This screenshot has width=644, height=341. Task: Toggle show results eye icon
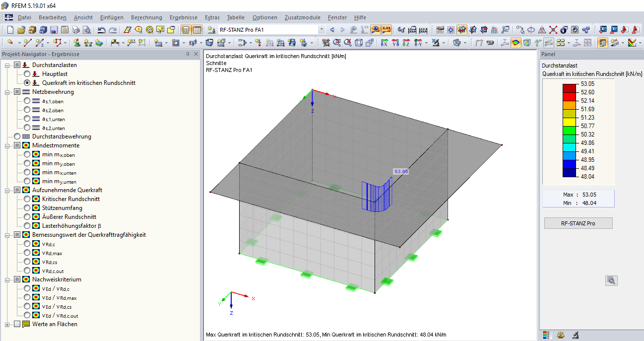(376, 30)
